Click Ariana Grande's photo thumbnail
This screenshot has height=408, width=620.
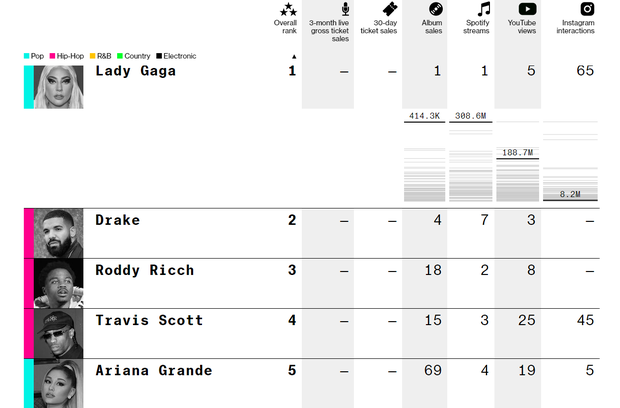[x=59, y=383]
